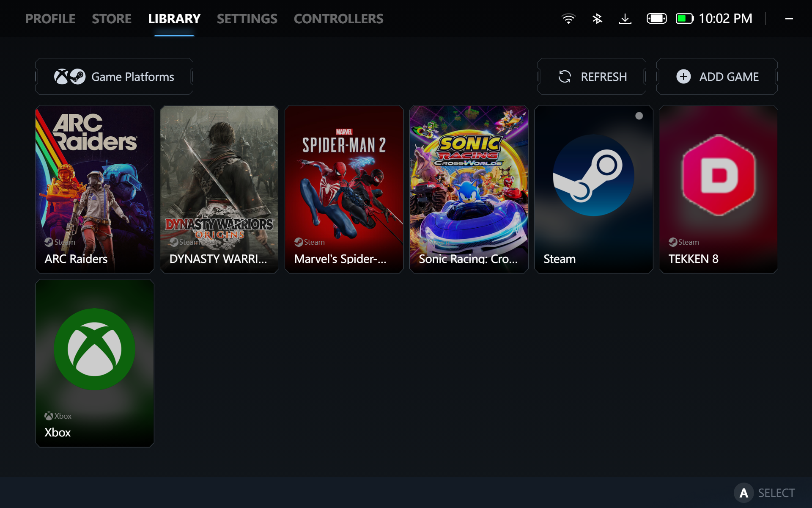Click the gray status dot on Steam tile

click(639, 116)
